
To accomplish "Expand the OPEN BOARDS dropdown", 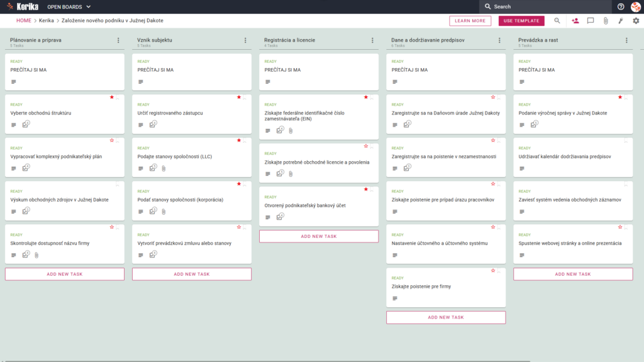I will [x=69, y=6].
